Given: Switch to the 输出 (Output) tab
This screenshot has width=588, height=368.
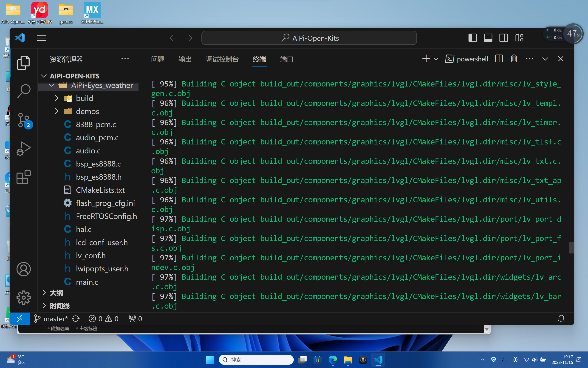Looking at the screenshot, I should [x=185, y=59].
